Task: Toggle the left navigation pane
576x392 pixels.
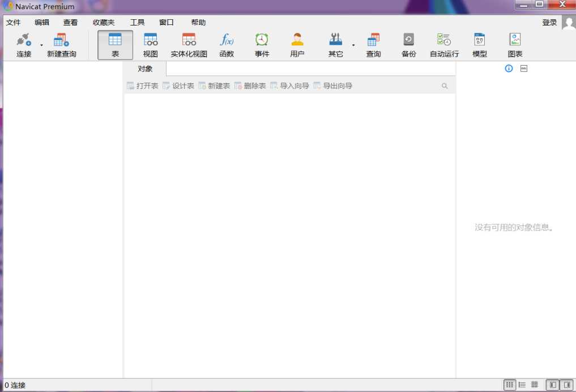Action: [x=553, y=385]
